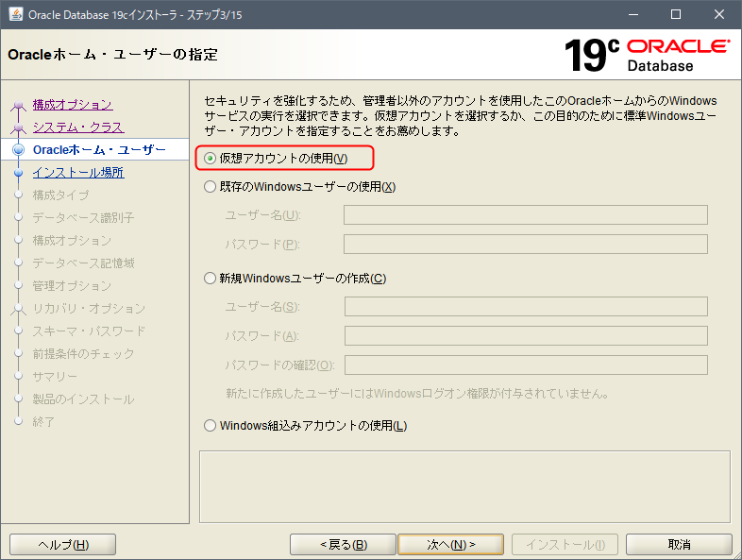Cancel the installer with 取消 button
742x560 pixels.
(679, 544)
